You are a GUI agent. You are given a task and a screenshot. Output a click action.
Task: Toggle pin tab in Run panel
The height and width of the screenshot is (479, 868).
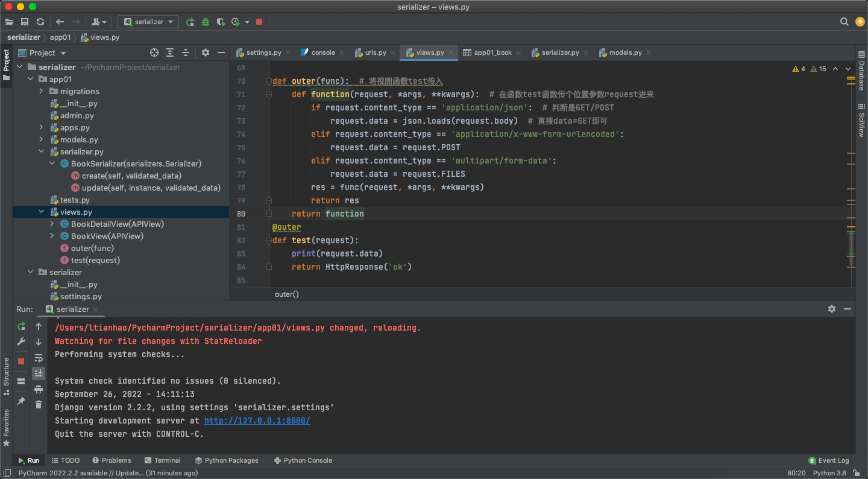coord(21,401)
